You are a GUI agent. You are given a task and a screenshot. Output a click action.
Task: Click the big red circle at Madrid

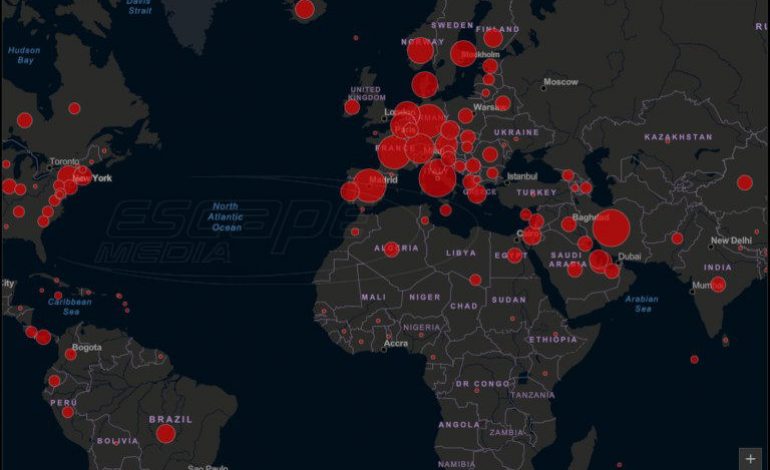(x=370, y=185)
